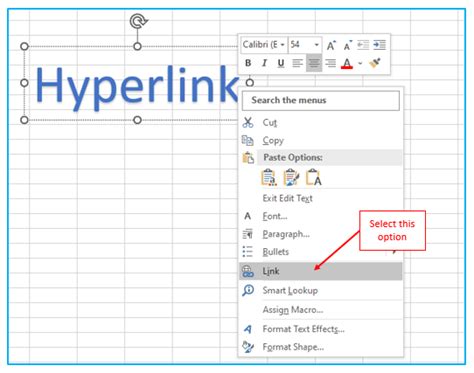Open Format Text Effects... entry

pos(321,329)
